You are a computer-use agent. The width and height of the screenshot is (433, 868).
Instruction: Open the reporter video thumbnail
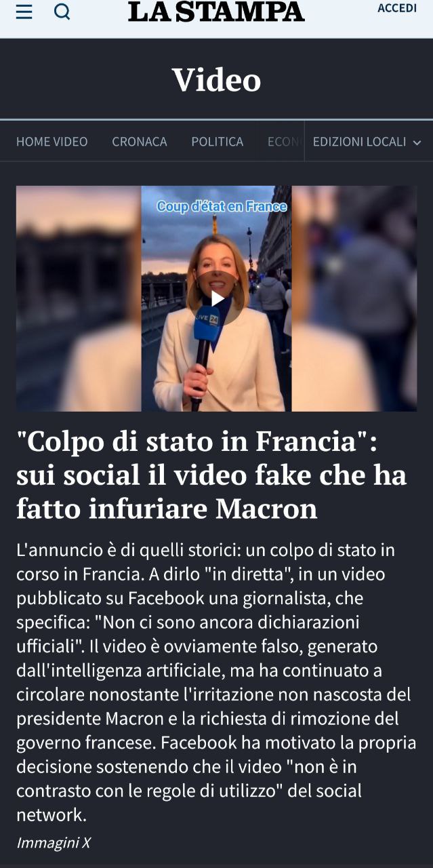(x=217, y=298)
